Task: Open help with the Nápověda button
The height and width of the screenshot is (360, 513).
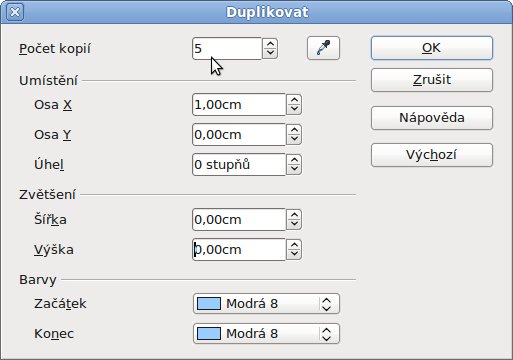Action: tap(432, 118)
